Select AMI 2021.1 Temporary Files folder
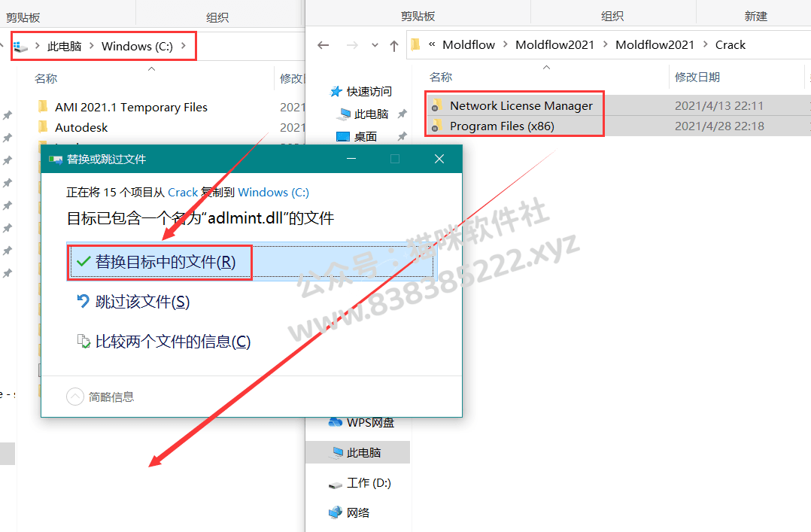811x532 pixels. [x=131, y=107]
